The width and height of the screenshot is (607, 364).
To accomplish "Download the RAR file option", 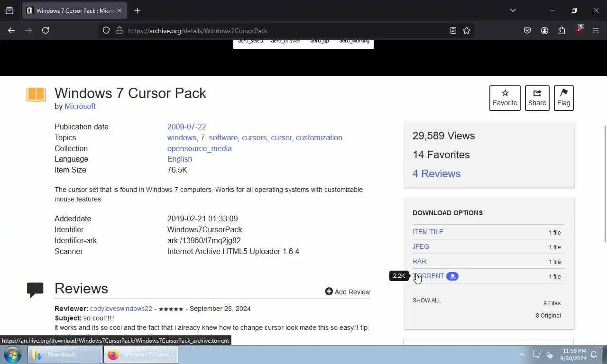I will (x=419, y=261).
